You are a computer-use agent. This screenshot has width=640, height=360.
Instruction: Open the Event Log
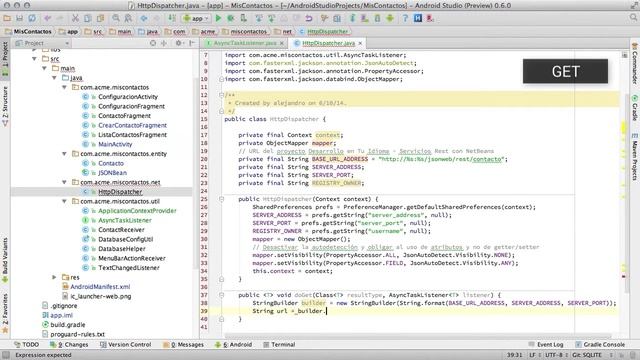(x=546, y=344)
